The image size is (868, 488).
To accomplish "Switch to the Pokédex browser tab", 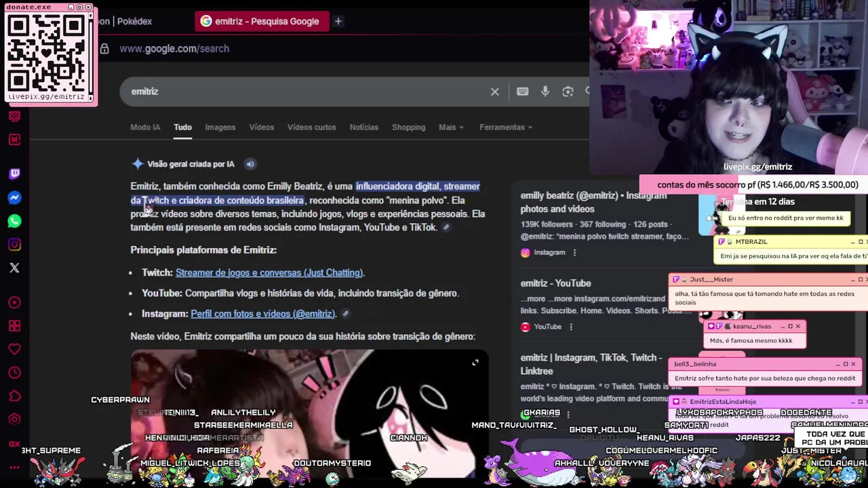I will pyautogui.click(x=127, y=21).
